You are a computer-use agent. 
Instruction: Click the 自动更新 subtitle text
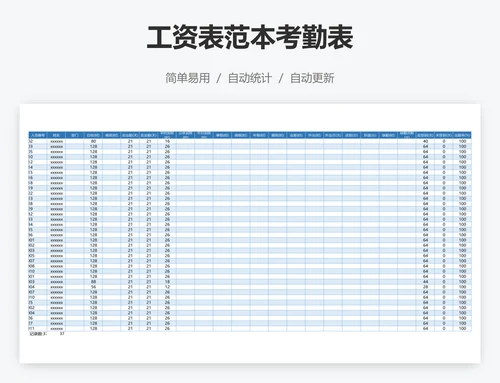(312, 78)
